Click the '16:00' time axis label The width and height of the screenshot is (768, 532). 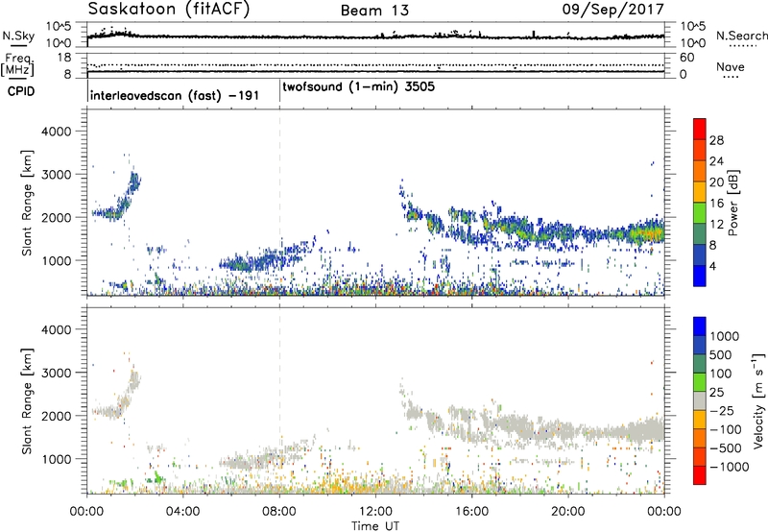tap(471, 511)
